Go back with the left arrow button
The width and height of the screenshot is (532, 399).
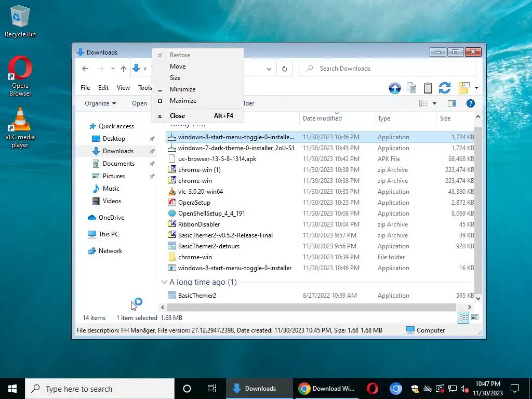[85, 69]
